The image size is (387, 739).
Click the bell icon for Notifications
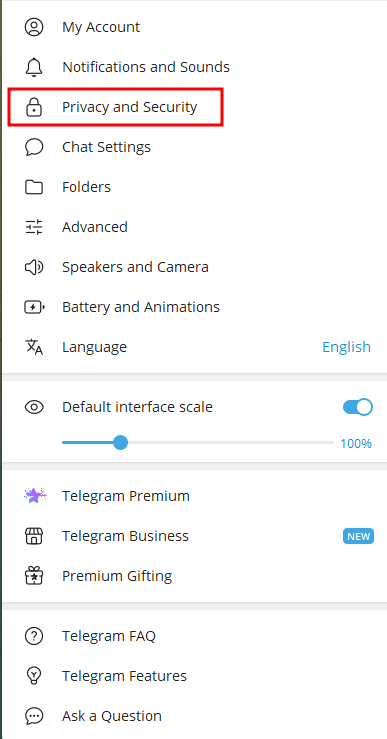pos(34,67)
